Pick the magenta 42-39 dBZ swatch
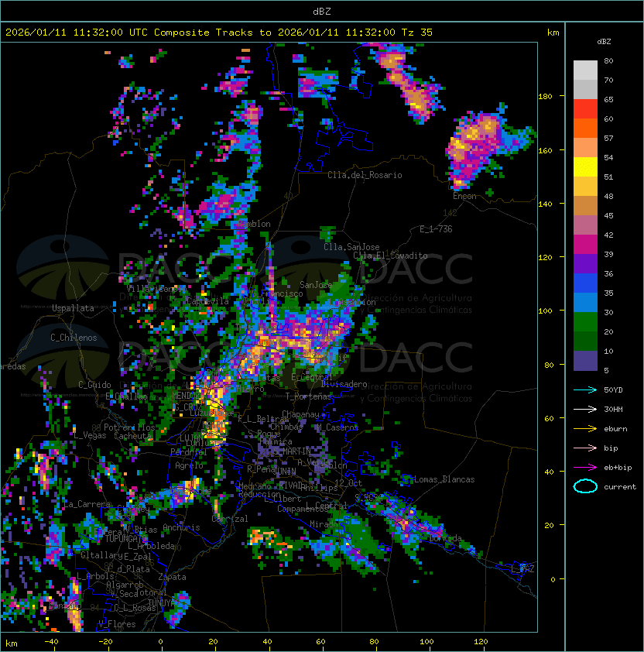 (x=585, y=245)
